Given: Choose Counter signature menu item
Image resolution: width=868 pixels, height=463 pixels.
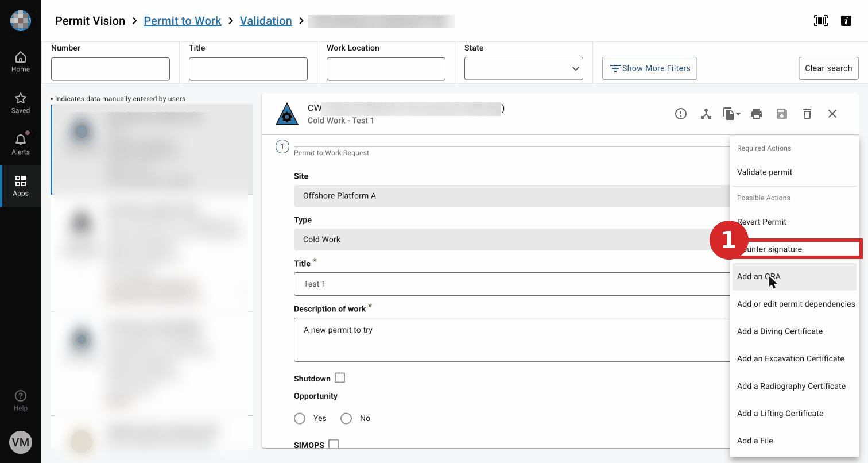Looking at the screenshot, I should 795,249.
